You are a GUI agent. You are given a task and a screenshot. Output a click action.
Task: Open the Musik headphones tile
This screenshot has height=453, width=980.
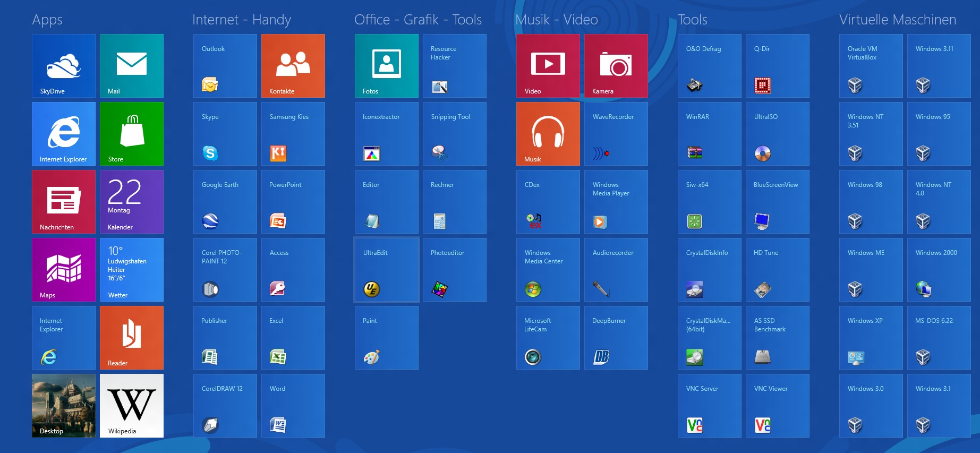tap(548, 134)
